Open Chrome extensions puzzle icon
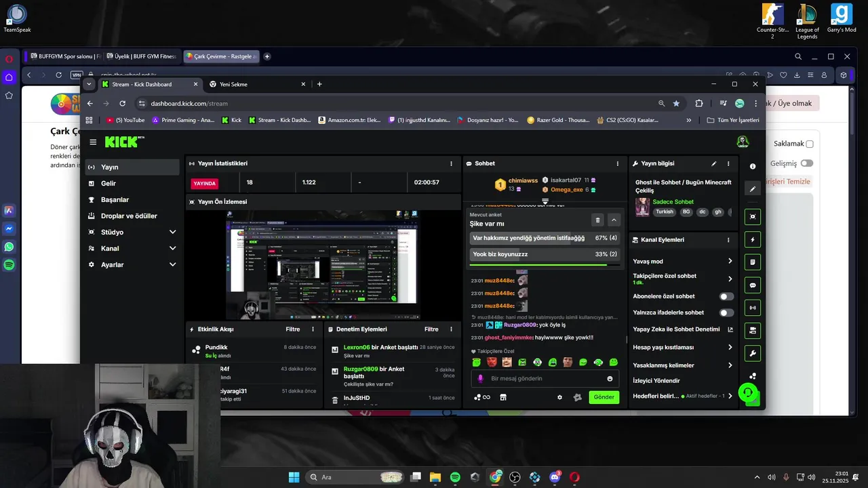This screenshot has width=868, height=488. [699, 104]
